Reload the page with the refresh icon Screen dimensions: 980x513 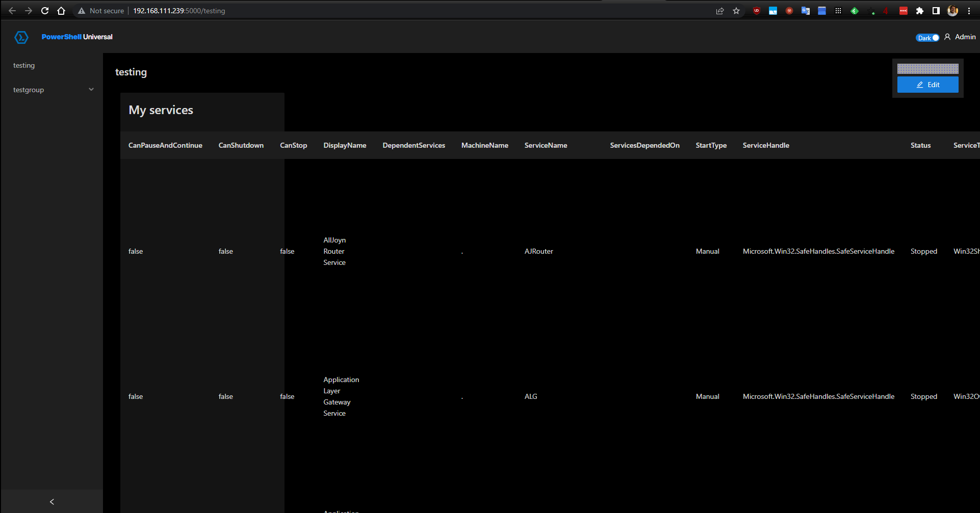pyautogui.click(x=45, y=11)
